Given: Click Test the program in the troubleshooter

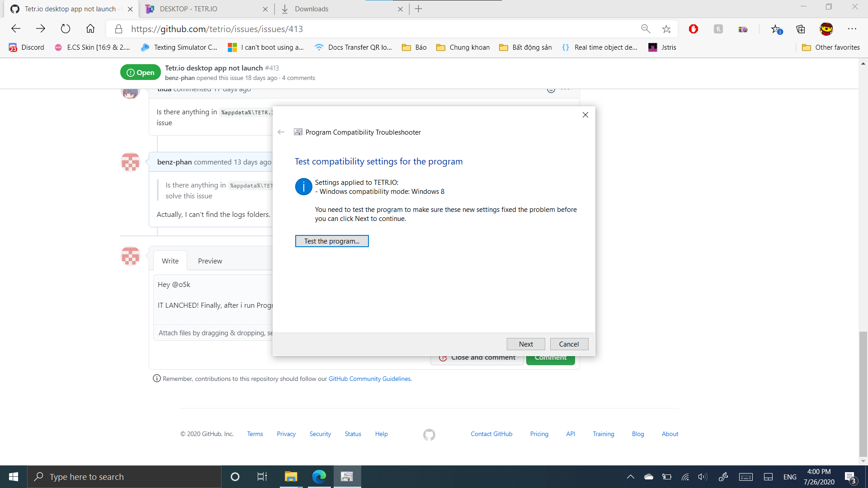Looking at the screenshot, I should [x=332, y=241].
